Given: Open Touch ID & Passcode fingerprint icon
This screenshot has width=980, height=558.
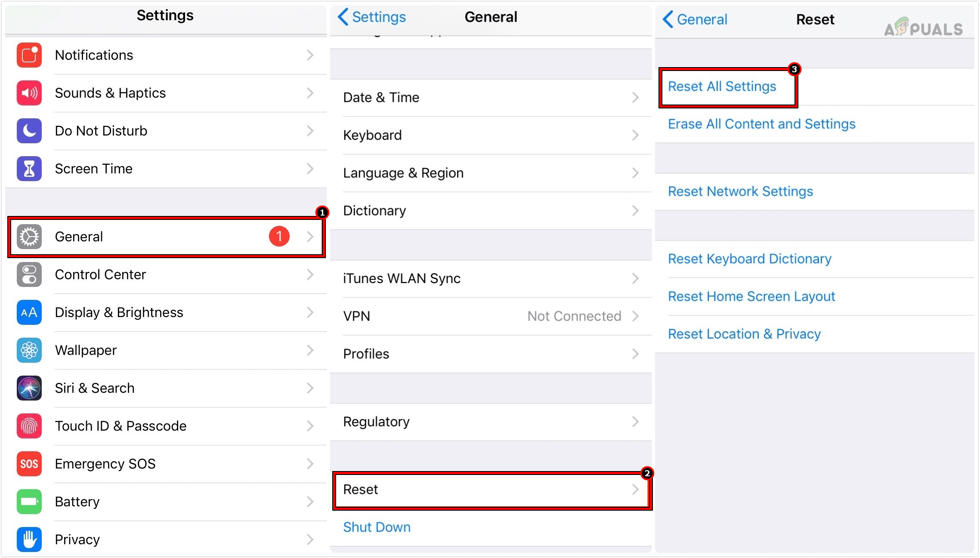Looking at the screenshot, I should (x=28, y=426).
